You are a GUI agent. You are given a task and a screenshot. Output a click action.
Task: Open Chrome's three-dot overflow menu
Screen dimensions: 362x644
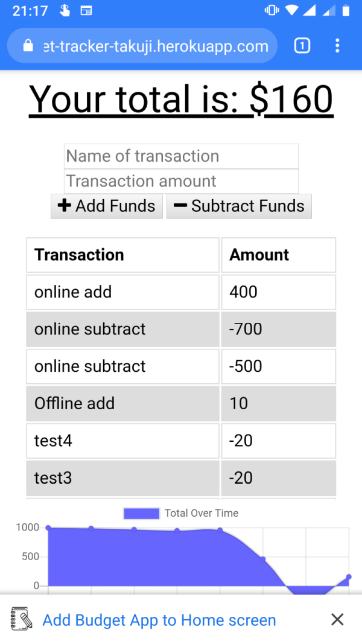click(x=337, y=46)
